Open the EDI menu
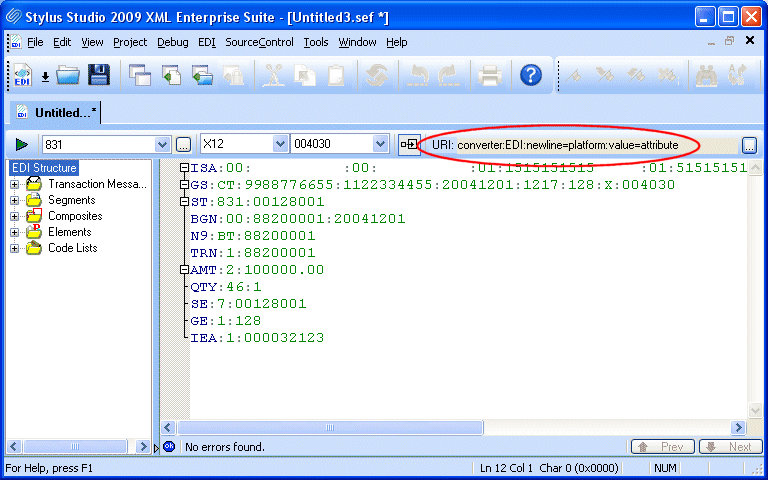 click(207, 42)
